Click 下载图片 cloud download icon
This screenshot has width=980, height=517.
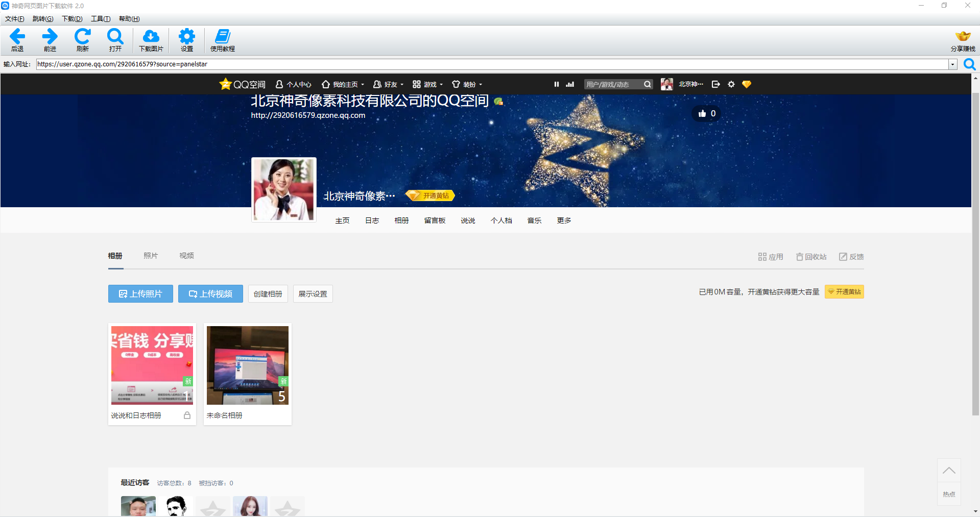(151, 40)
